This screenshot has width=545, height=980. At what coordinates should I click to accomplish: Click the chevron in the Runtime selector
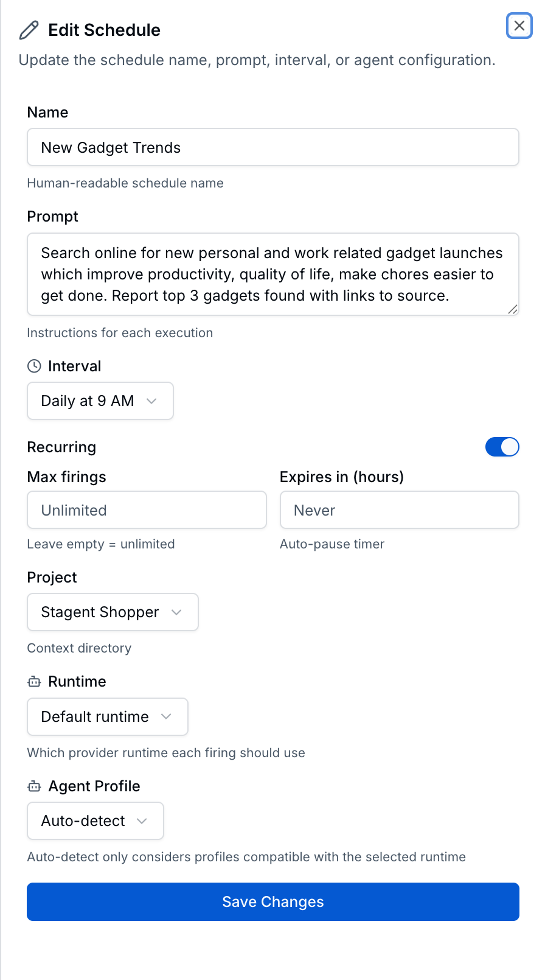click(167, 716)
